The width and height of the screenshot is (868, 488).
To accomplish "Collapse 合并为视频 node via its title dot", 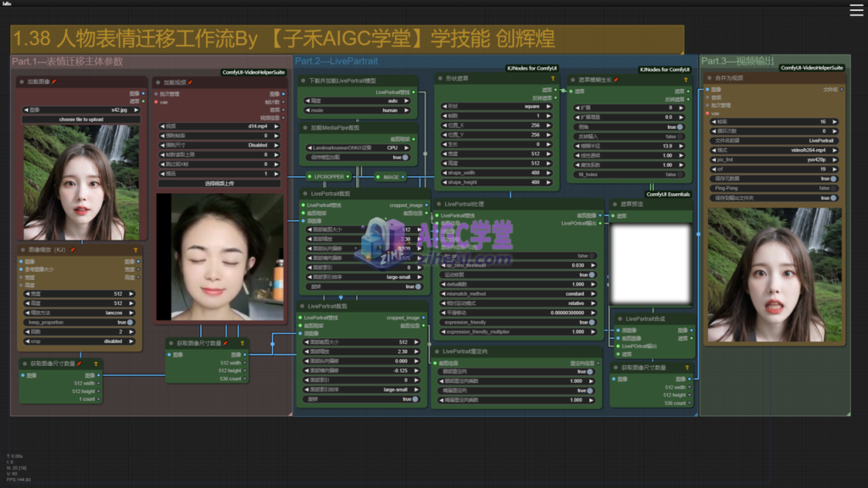I will point(709,78).
